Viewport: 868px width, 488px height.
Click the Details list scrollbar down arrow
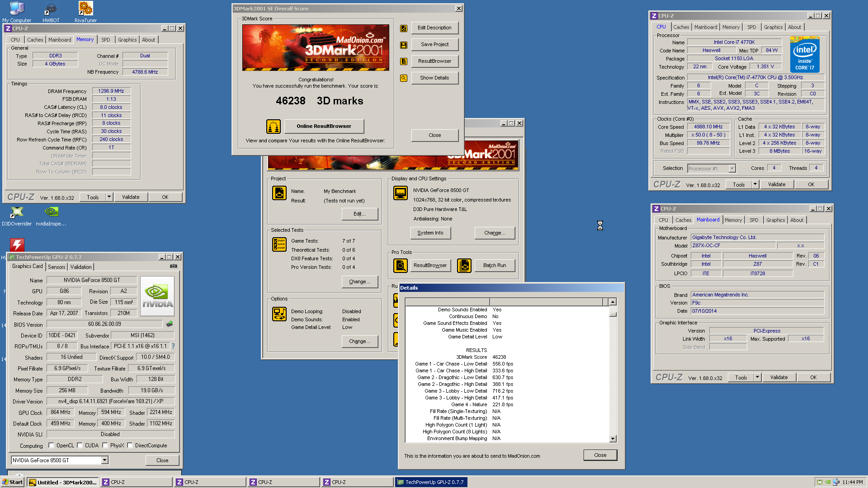613,438
